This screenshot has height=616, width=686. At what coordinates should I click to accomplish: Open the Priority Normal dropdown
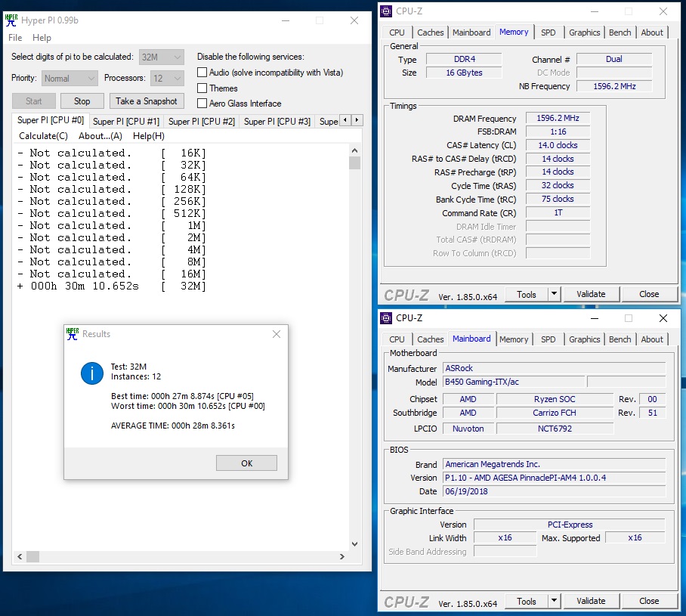coord(70,79)
